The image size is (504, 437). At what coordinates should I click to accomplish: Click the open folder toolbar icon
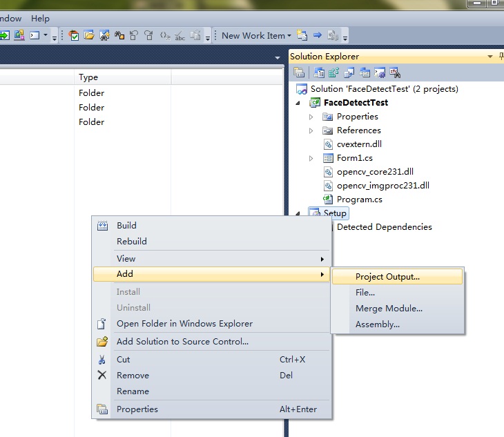pos(89,35)
